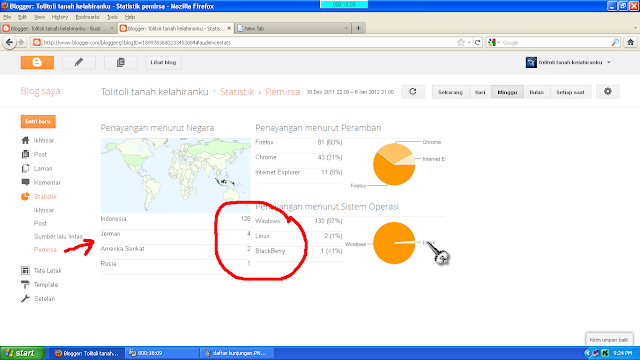
Task: Refresh statistics with the reload icon
Action: pyautogui.click(x=413, y=92)
